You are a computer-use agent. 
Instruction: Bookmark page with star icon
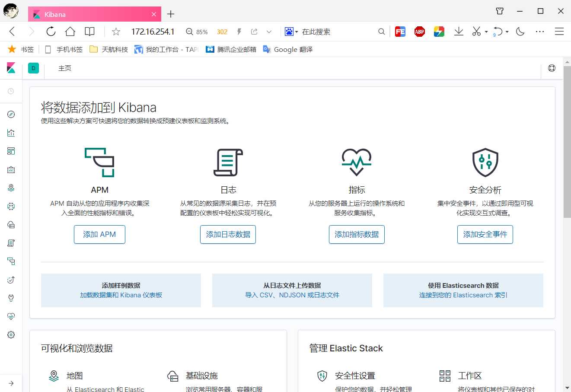pos(116,32)
